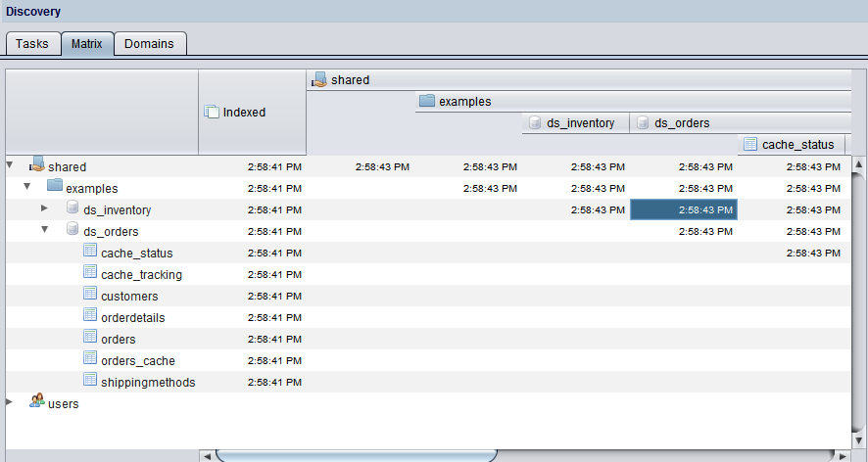
Task: Click the cache_tracking table icon
Action: click(x=90, y=272)
